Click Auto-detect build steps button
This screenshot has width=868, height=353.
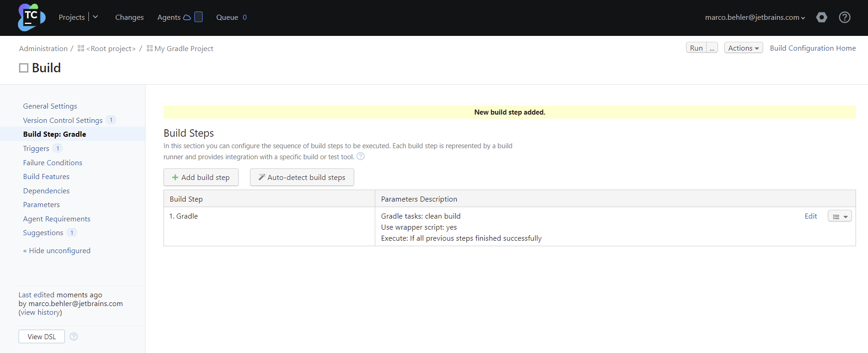(302, 177)
